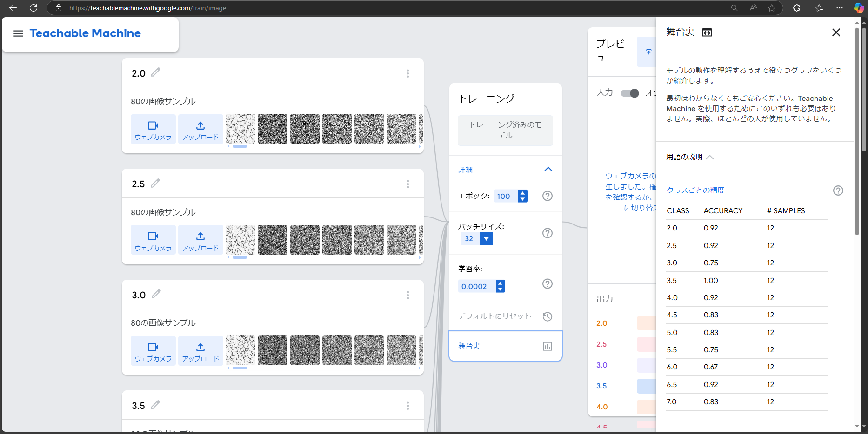868x434 pixels.
Task: Click the トレーニング済みのモデル button
Action: tap(505, 131)
